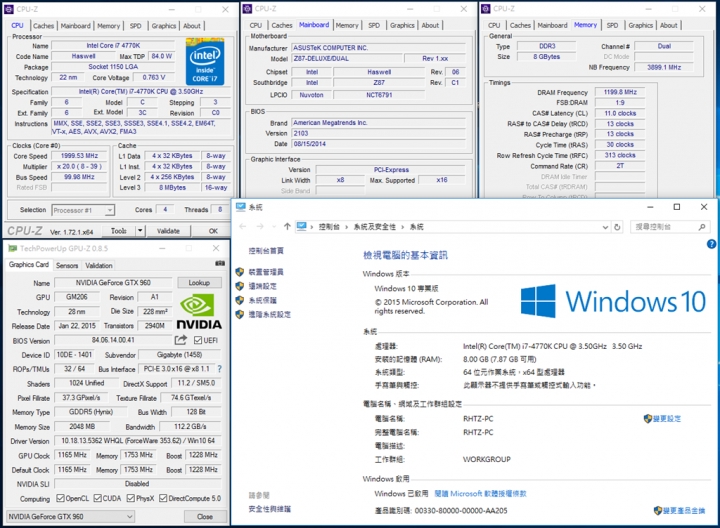Click the Core Speed value 1999.53 MHz
Image resolution: width=720 pixels, height=528 pixels.
pos(79,156)
